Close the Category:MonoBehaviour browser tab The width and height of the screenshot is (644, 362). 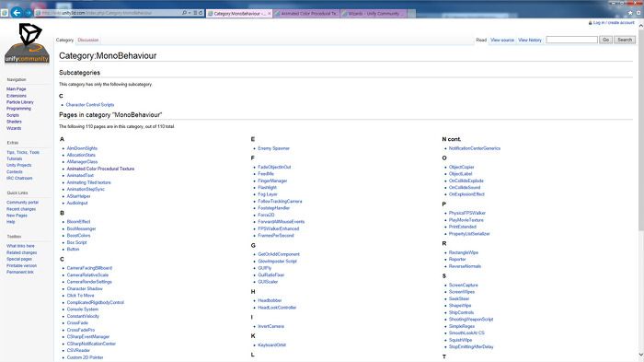[270, 14]
